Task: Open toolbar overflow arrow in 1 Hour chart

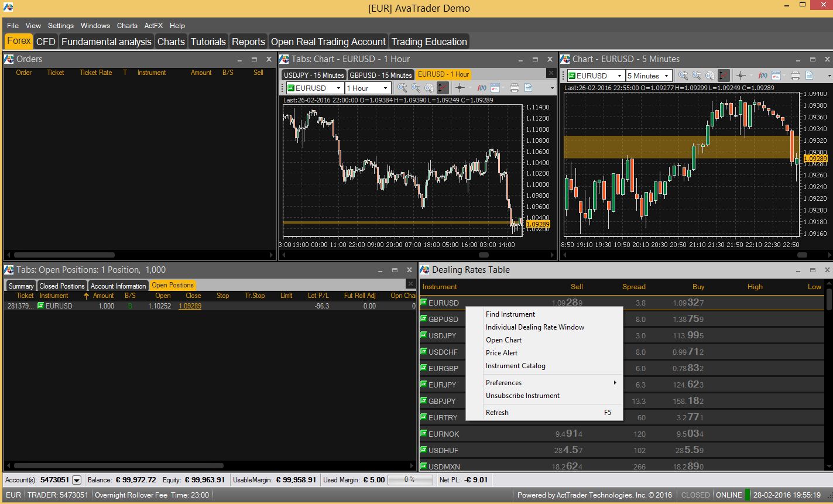Action: [x=552, y=88]
